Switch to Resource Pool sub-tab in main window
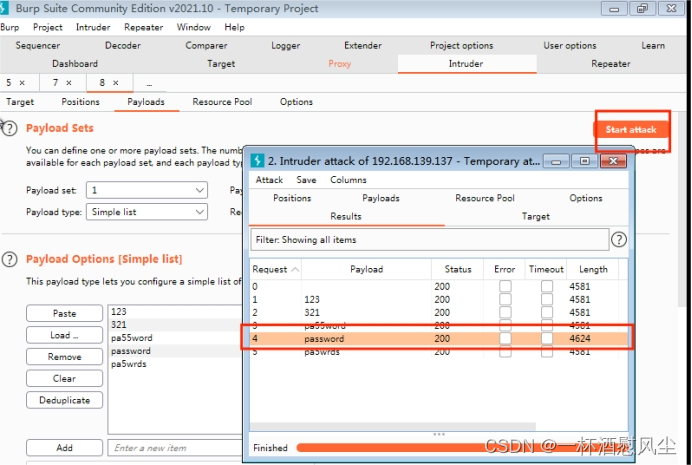This screenshot has width=692, height=465. [222, 102]
